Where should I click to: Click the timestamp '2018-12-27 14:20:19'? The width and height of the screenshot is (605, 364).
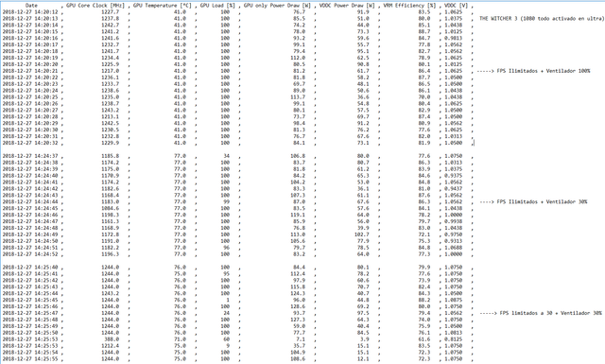point(30,58)
